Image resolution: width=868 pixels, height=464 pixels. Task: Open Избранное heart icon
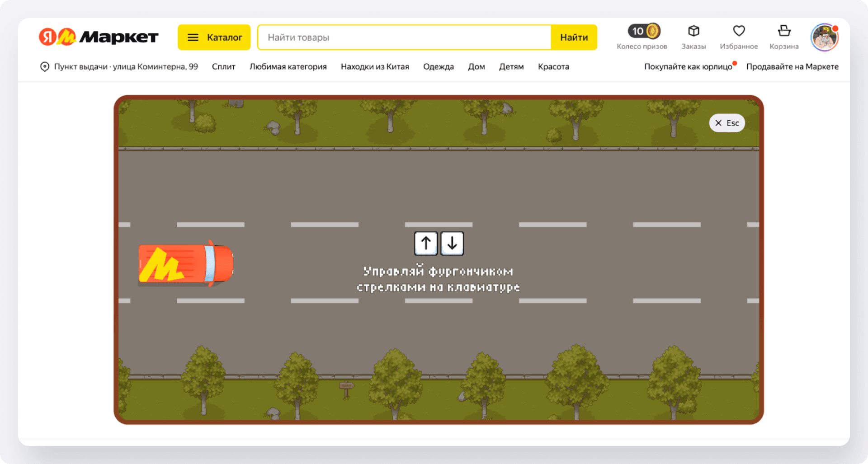click(739, 31)
